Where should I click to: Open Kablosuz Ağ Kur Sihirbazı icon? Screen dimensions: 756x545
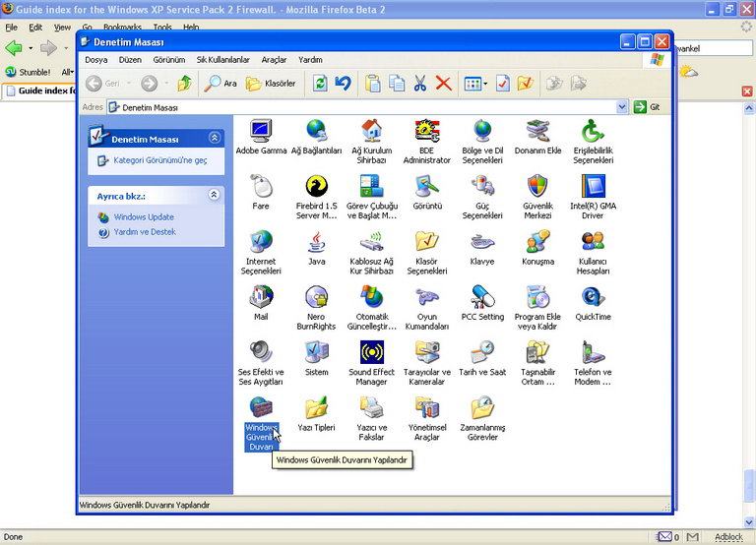tap(372, 242)
